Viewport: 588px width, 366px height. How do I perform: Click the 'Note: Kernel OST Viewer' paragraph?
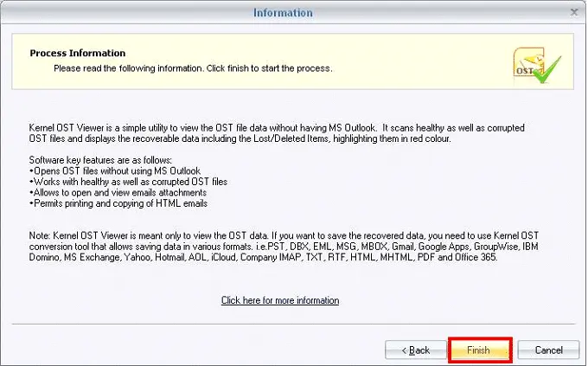(284, 247)
